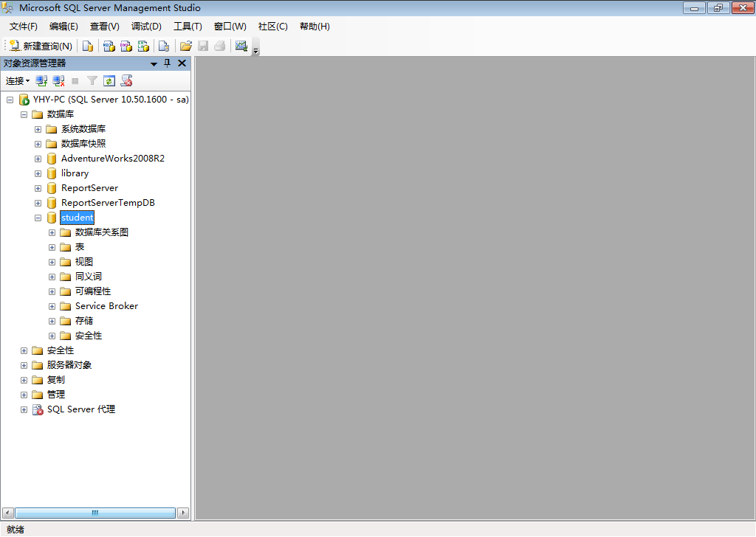Open the 文件(F) menu
756x537 pixels.
pos(23,27)
